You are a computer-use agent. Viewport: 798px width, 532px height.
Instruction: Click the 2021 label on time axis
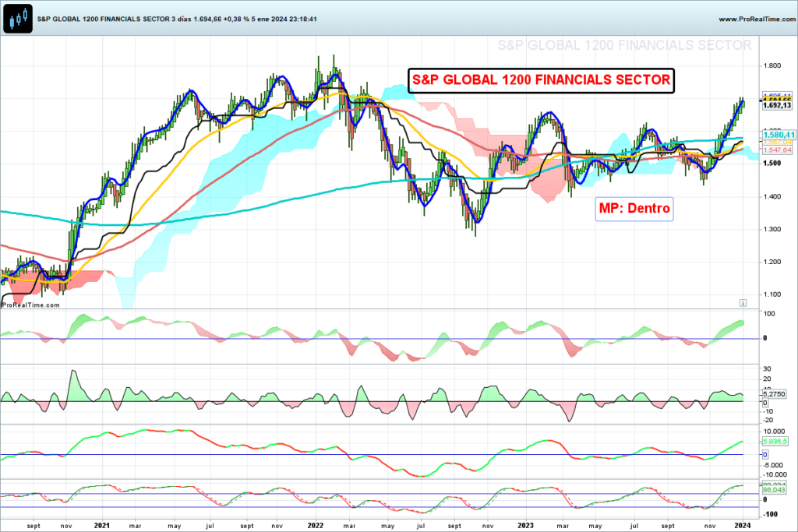point(102,526)
